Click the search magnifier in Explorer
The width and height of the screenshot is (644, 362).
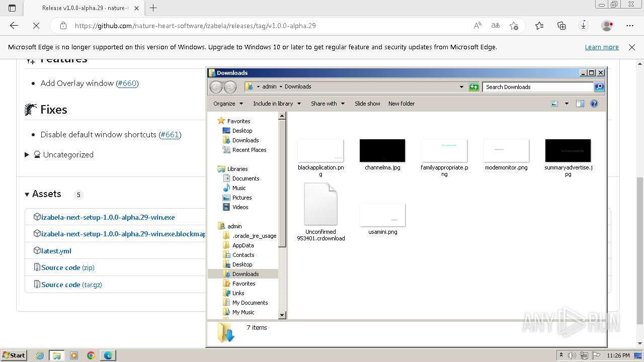[x=599, y=86]
